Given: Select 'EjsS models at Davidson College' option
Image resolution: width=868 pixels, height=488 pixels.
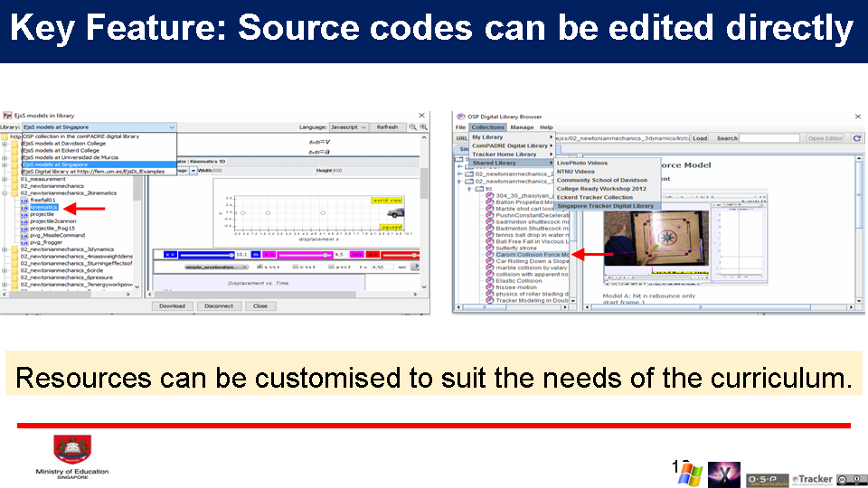Looking at the screenshot, I should pyautogui.click(x=99, y=144).
